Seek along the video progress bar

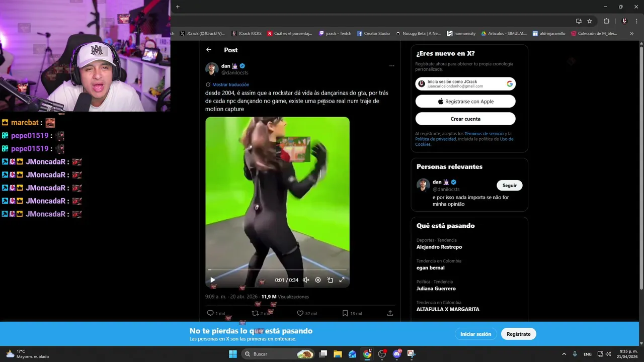277,270
